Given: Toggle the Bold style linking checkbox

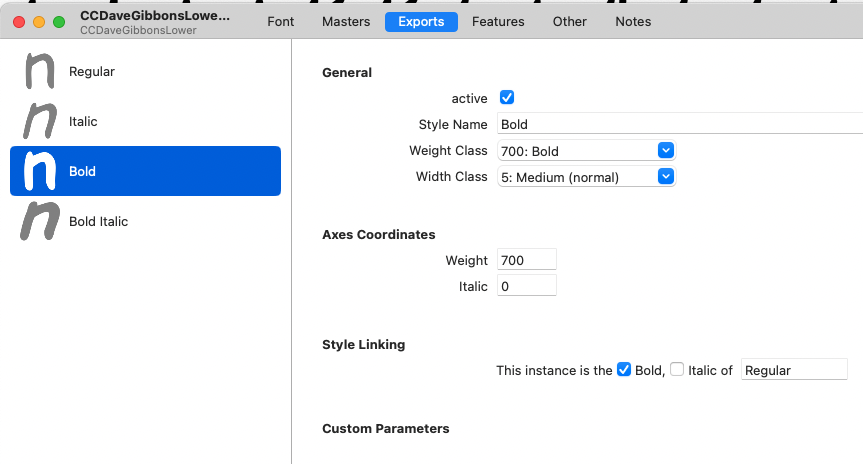Looking at the screenshot, I should click(x=624, y=369).
